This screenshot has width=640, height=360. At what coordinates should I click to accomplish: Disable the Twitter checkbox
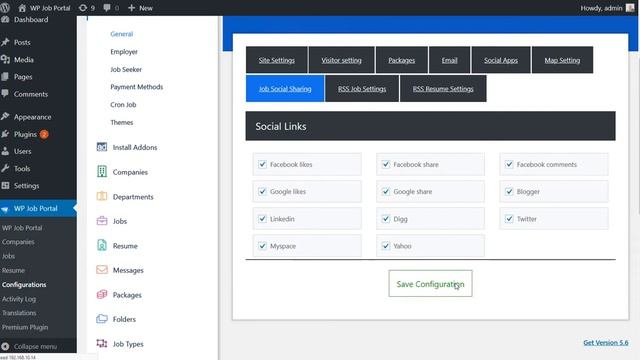tap(509, 219)
